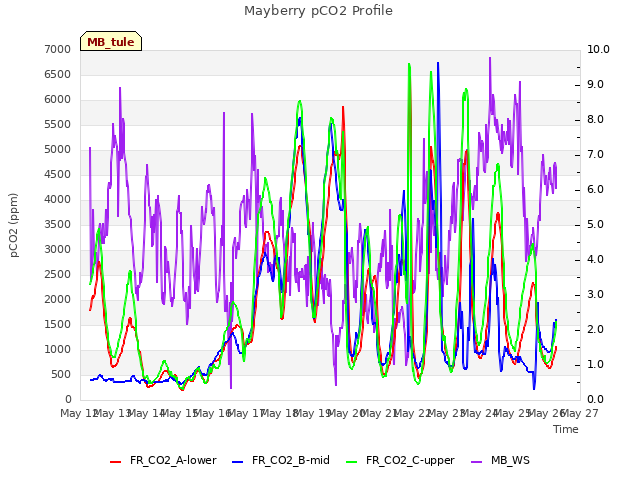The width and height of the screenshot is (640, 480).
Task: Click the Time axis label
Action: click(x=566, y=429)
